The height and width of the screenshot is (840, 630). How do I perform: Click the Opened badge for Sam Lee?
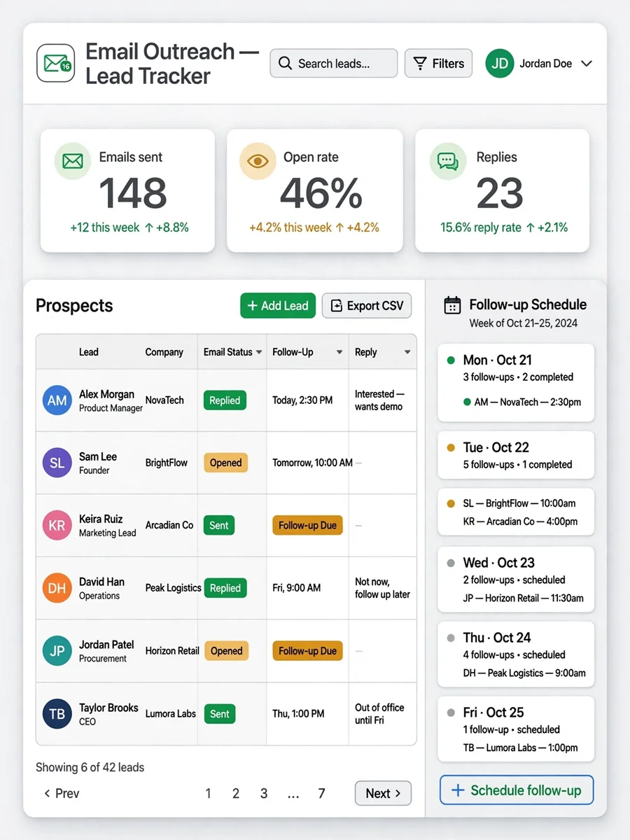[225, 463]
